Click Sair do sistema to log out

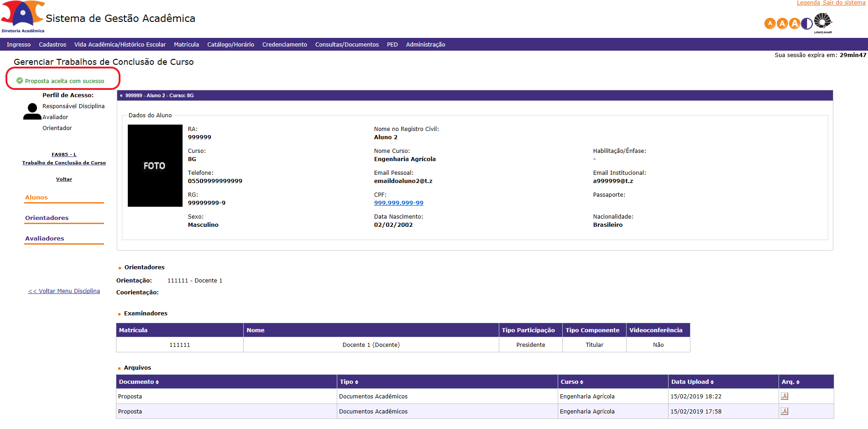click(844, 3)
